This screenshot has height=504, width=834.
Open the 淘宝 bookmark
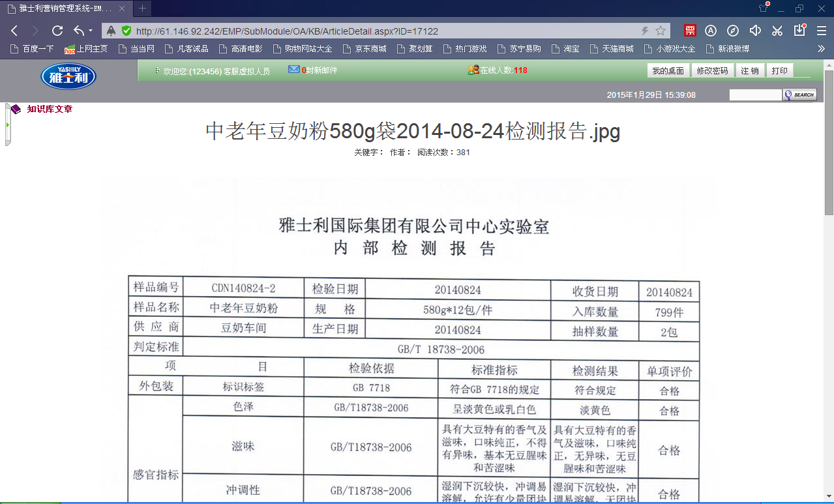click(566, 49)
